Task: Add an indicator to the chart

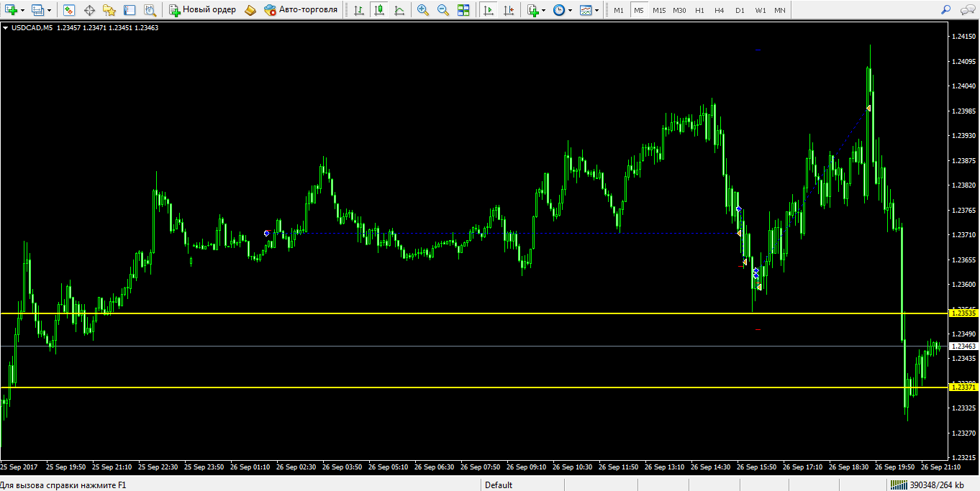Action: click(532, 10)
